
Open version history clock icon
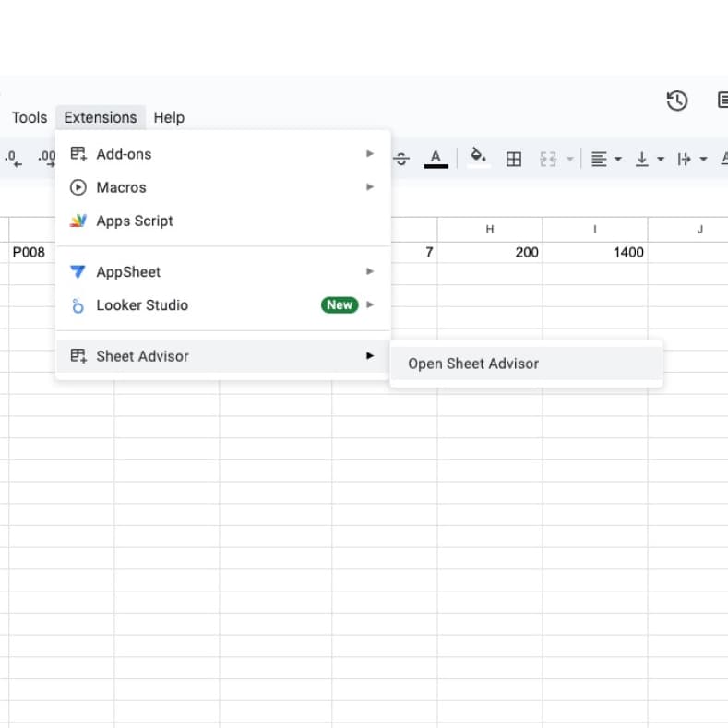(x=677, y=101)
